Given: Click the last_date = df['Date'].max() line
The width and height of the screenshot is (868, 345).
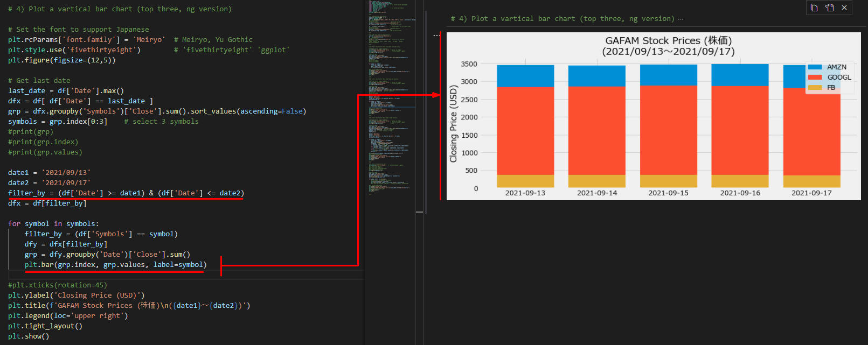Looking at the screenshot, I should (66, 91).
